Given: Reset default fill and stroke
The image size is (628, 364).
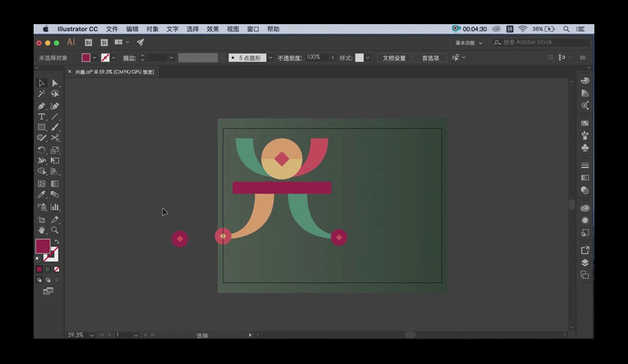Looking at the screenshot, I should (38, 259).
